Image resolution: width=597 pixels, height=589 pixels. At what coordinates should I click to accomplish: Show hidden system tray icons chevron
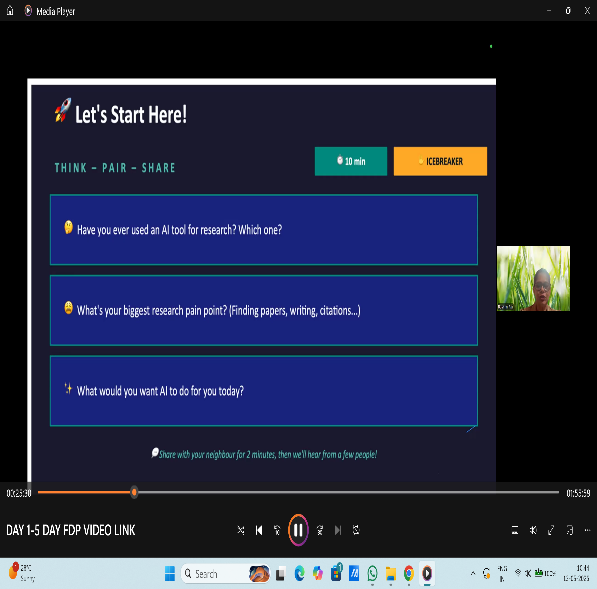[473, 573]
